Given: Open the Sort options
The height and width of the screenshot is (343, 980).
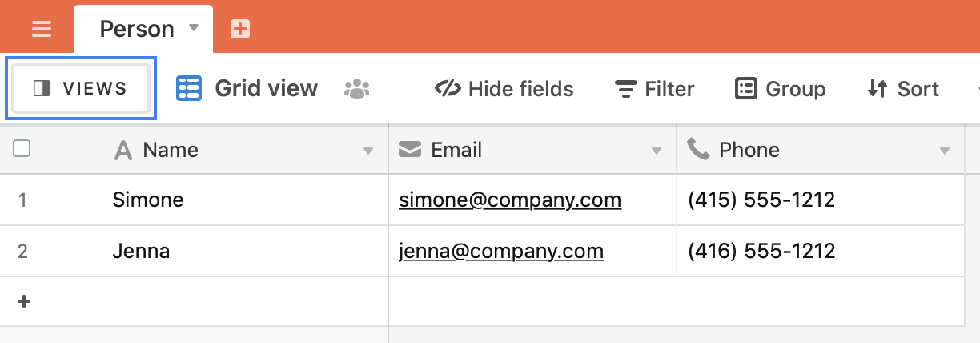Looking at the screenshot, I should [x=902, y=89].
